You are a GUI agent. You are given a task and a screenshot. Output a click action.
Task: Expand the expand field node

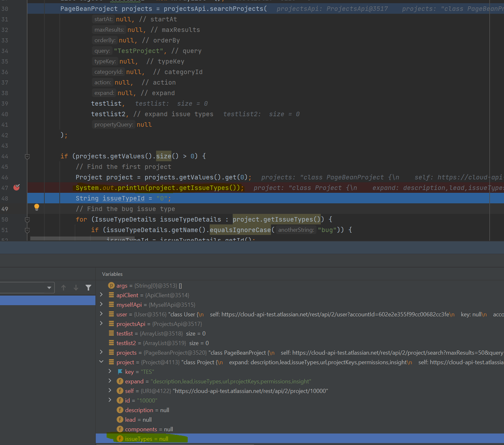tap(110, 381)
